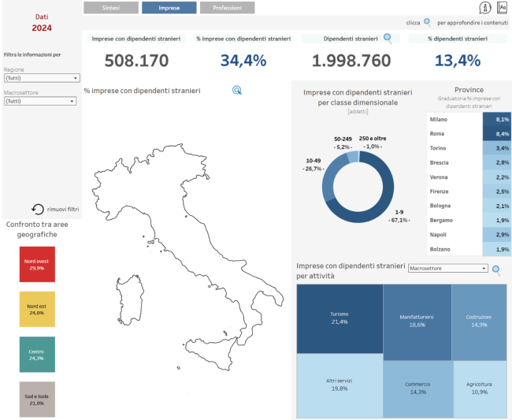Open the info speech-bubble icon

[486, 8]
